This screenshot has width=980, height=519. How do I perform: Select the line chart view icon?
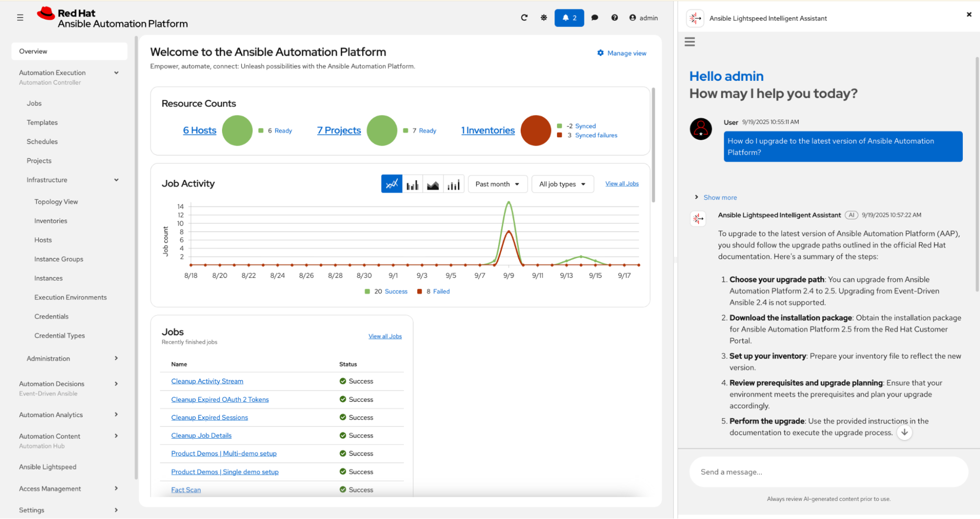(x=392, y=184)
